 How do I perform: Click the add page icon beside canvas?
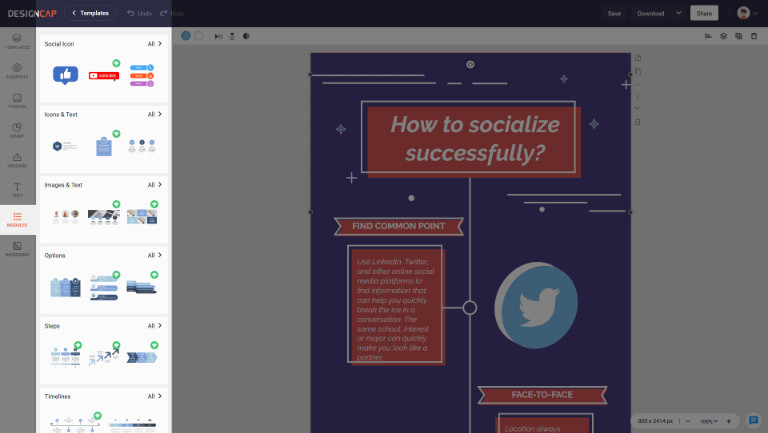tap(638, 58)
